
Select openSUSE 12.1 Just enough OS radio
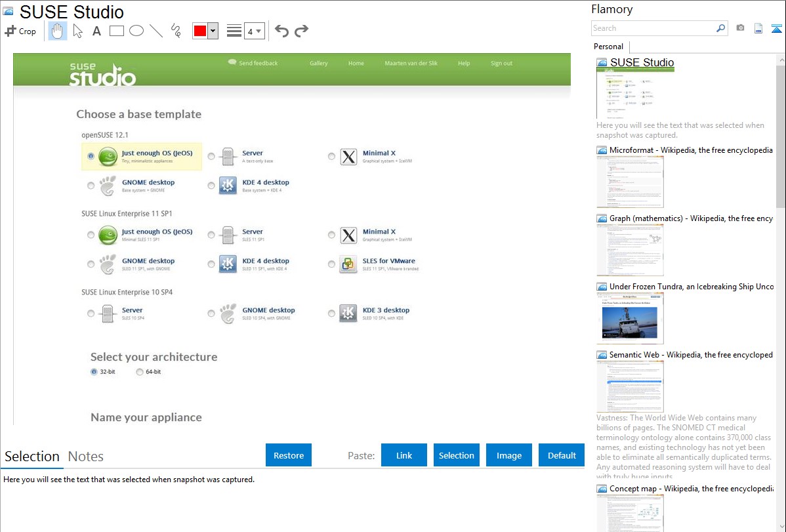[91, 156]
